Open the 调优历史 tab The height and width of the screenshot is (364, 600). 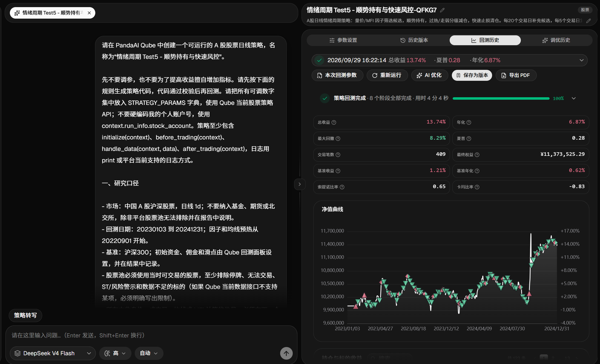(x=556, y=40)
